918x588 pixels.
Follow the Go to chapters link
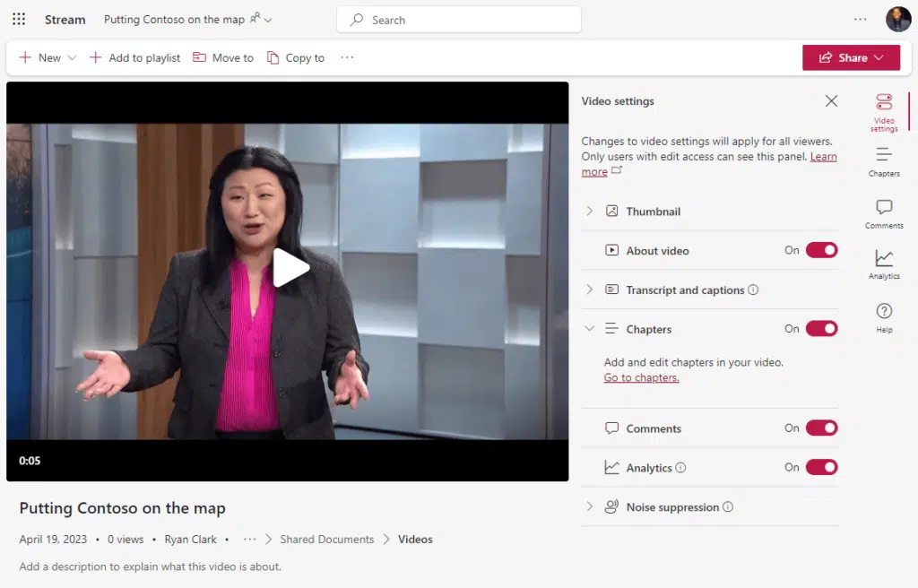pos(642,377)
